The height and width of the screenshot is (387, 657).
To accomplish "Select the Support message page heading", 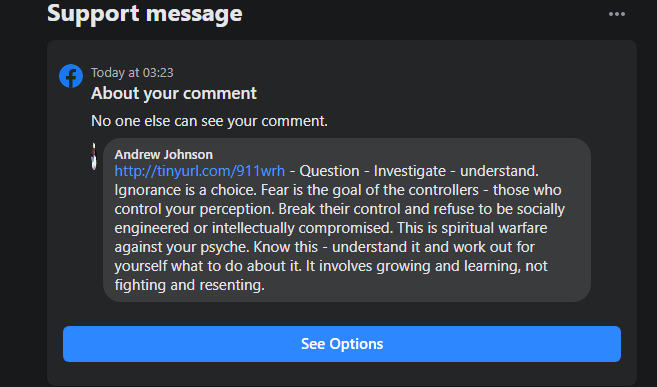I will pos(145,13).
